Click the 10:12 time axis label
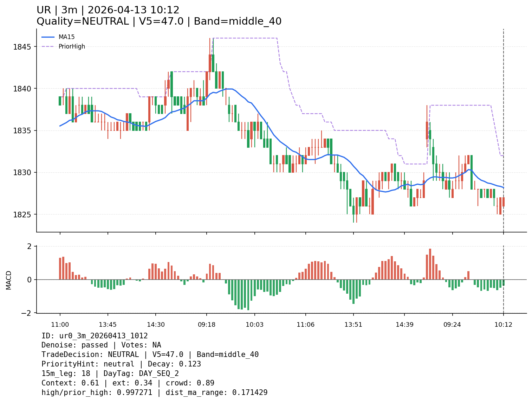Image resolution: width=532 pixels, height=402 pixels. [503, 325]
